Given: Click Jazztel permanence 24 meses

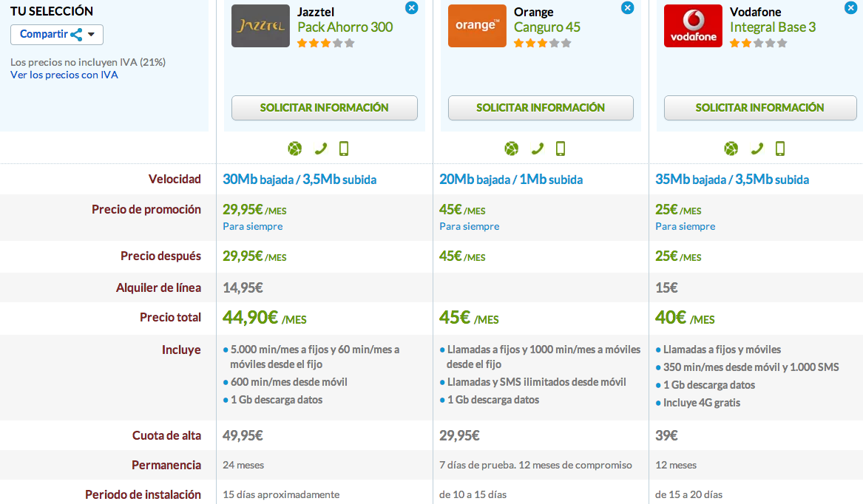Looking at the screenshot, I should [243, 466].
